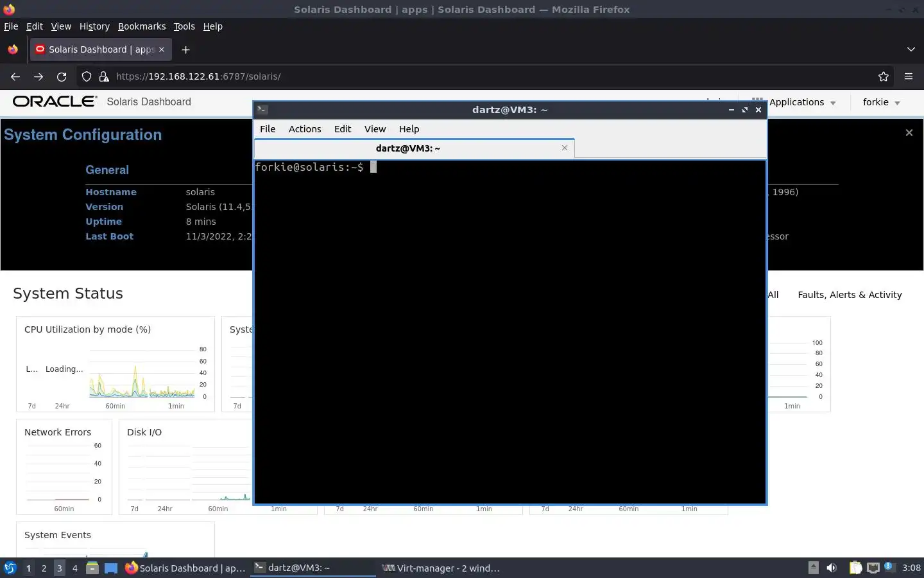
Task: Open a new Firefox tab
Action: (185, 49)
